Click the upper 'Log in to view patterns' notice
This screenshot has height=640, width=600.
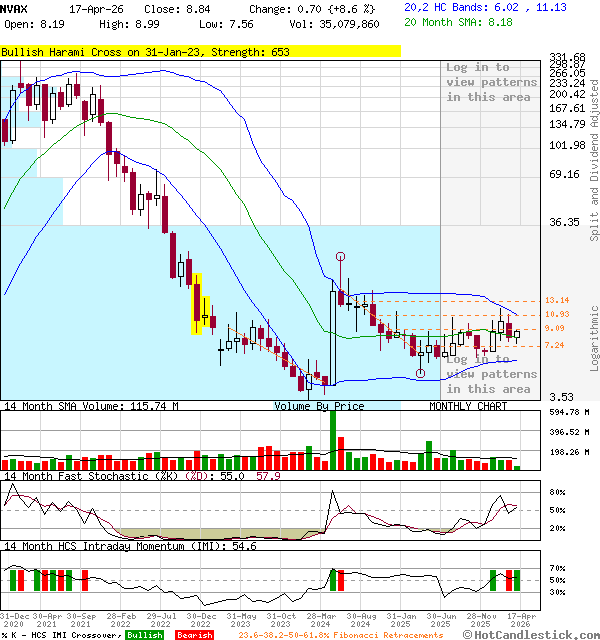pos(491,82)
